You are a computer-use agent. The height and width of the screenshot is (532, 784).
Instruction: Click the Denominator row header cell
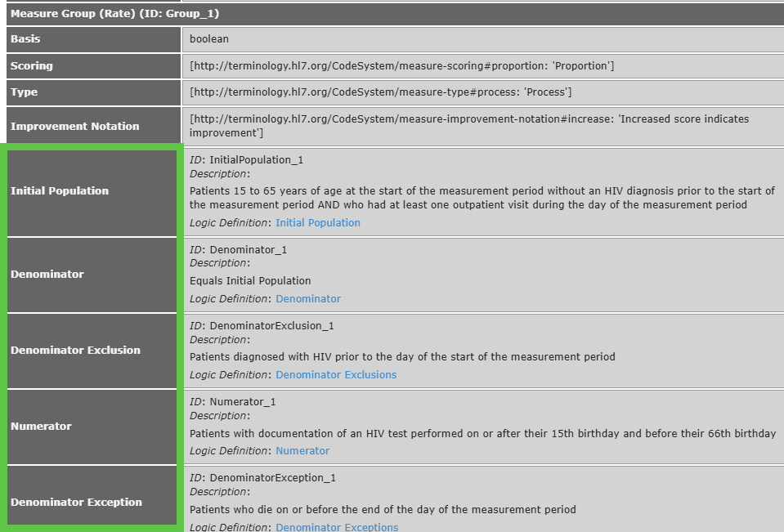[47, 275]
